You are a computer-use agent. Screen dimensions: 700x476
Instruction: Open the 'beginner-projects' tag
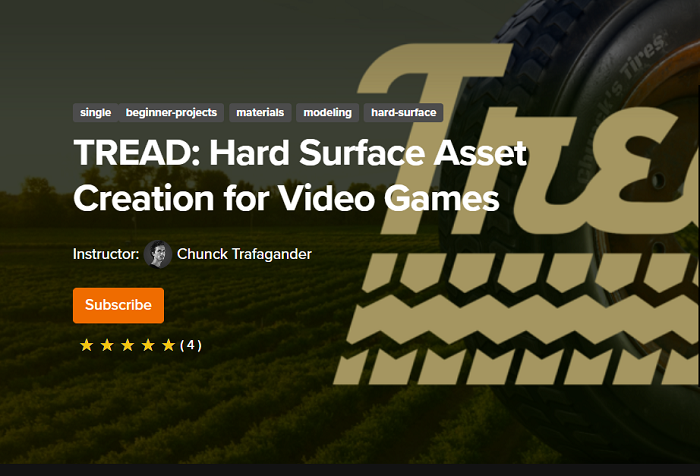pos(171,113)
